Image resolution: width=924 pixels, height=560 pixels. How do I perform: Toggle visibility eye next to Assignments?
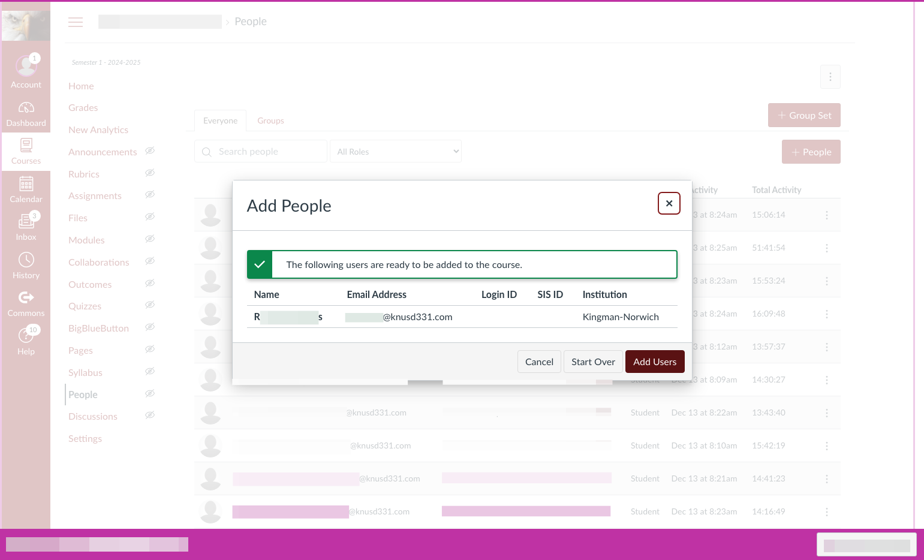tap(150, 195)
